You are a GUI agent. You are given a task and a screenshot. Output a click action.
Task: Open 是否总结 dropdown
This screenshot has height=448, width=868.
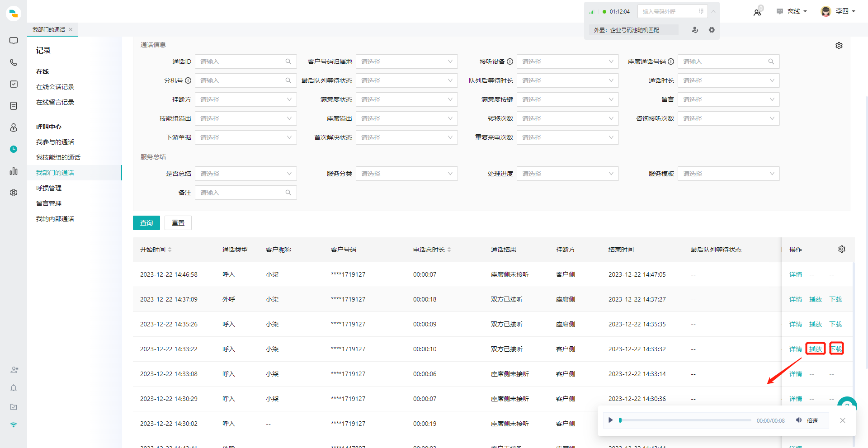point(246,174)
